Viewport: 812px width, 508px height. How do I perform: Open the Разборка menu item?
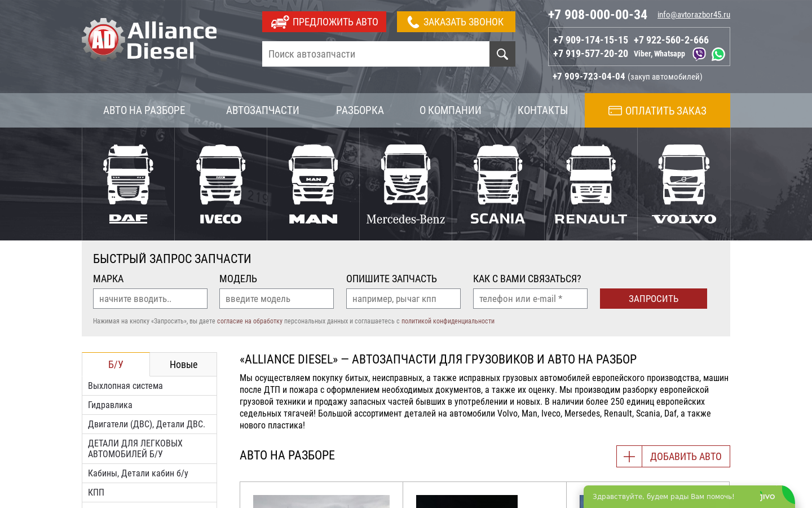[x=360, y=111]
